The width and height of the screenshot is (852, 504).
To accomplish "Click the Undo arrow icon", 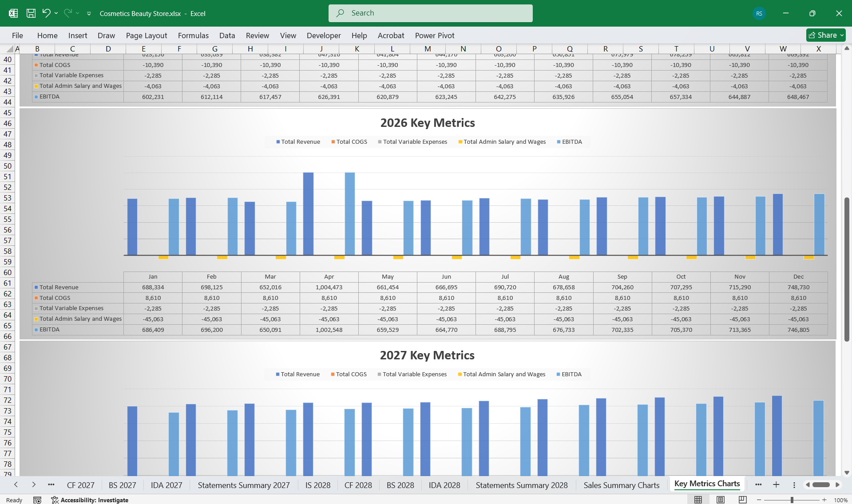I will coord(46,13).
